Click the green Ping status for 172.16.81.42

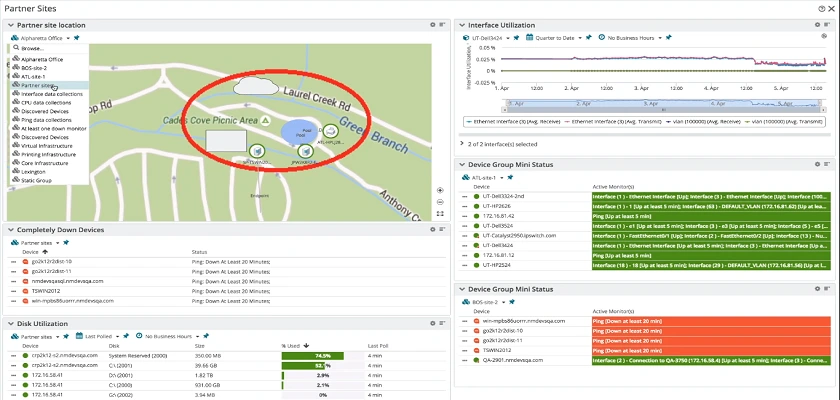coord(711,216)
